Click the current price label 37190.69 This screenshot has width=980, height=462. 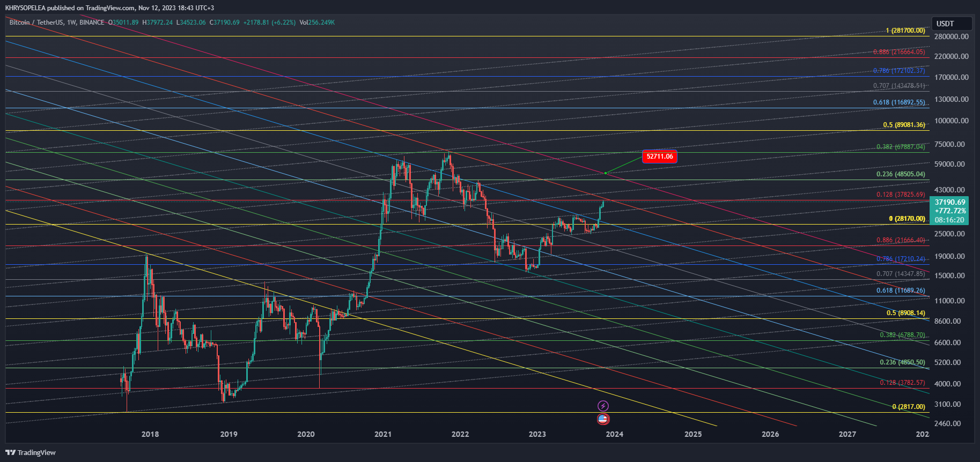[950, 202]
